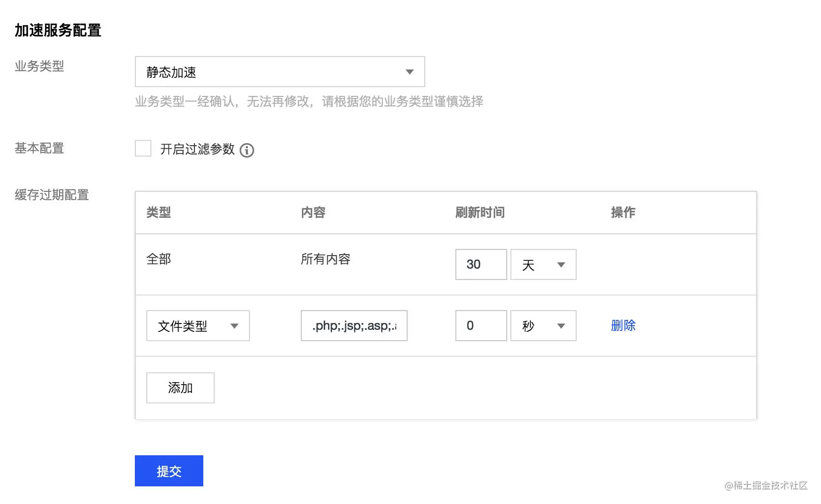Screen dimensions: 821x504
Task: Click the 内容 column header
Action: pyautogui.click(x=313, y=213)
